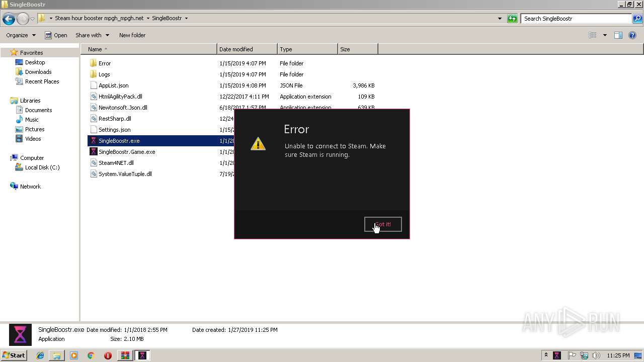Open the Windows Start menu
Screen dimensions: 644x362
pyautogui.click(x=14, y=355)
